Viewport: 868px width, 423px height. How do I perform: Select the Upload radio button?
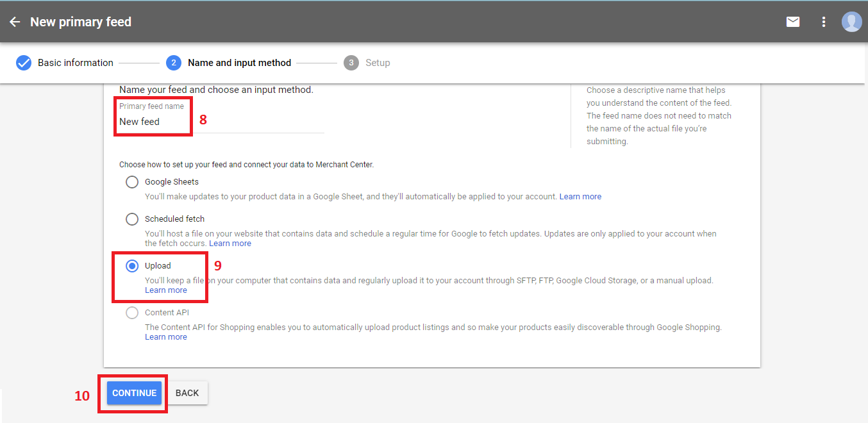[132, 266]
